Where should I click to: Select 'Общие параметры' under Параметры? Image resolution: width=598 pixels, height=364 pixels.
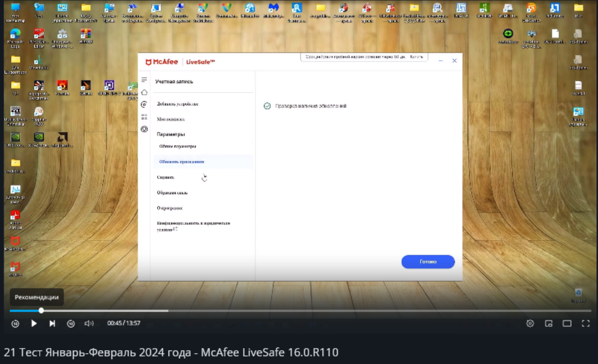177,146
